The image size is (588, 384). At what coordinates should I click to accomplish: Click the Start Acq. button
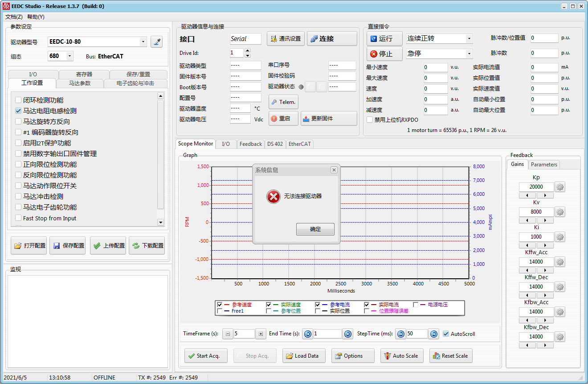pyautogui.click(x=206, y=356)
